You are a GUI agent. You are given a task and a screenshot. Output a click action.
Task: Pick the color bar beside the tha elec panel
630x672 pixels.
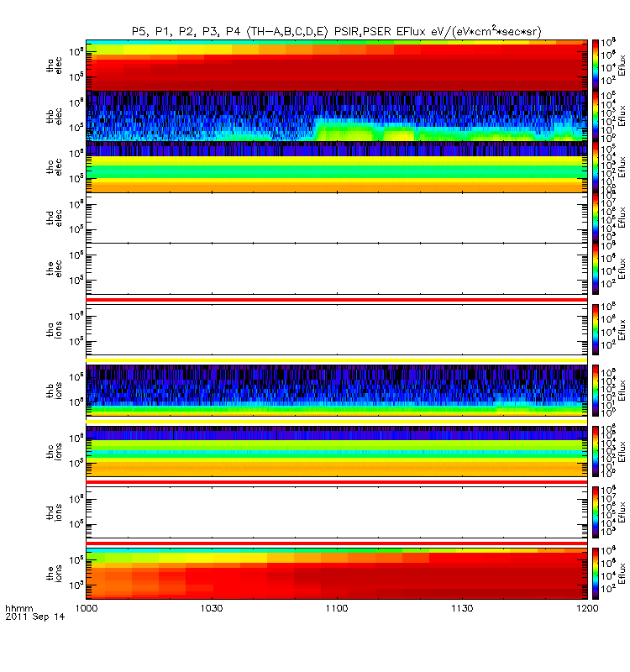pos(596,66)
